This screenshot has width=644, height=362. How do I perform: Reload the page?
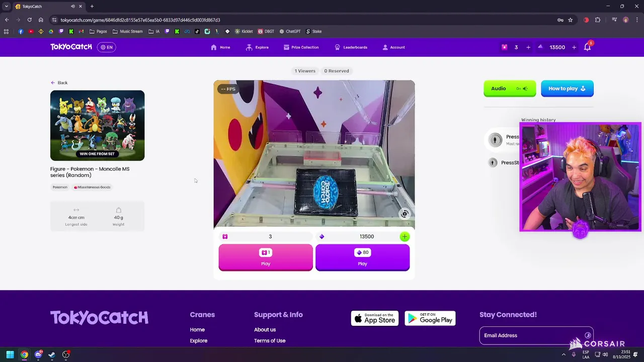click(29, 20)
